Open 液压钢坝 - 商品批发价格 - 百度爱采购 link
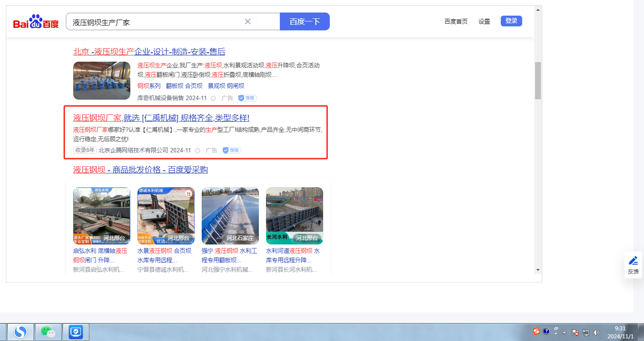Screen dimensions: 644x341 click(x=141, y=170)
